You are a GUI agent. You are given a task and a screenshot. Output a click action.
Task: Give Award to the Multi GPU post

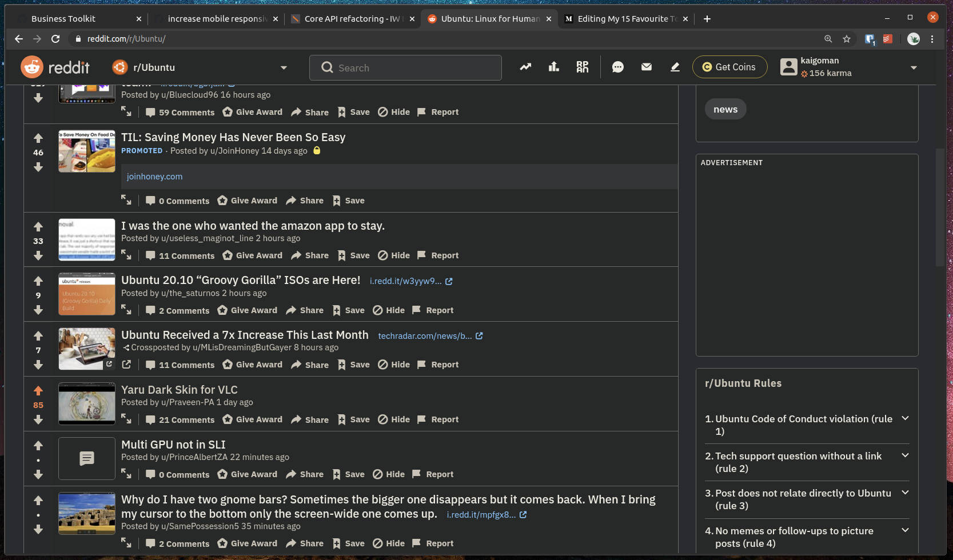(x=248, y=474)
